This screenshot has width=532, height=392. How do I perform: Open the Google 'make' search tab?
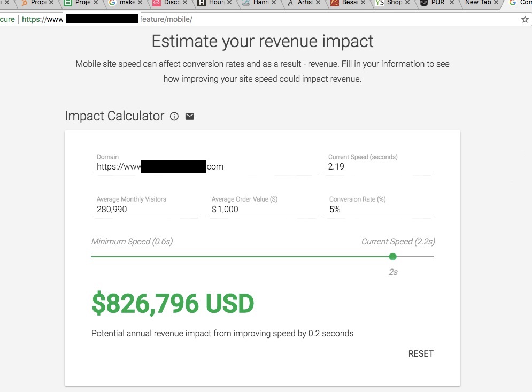pyautogui.click(x=126, y=3)
